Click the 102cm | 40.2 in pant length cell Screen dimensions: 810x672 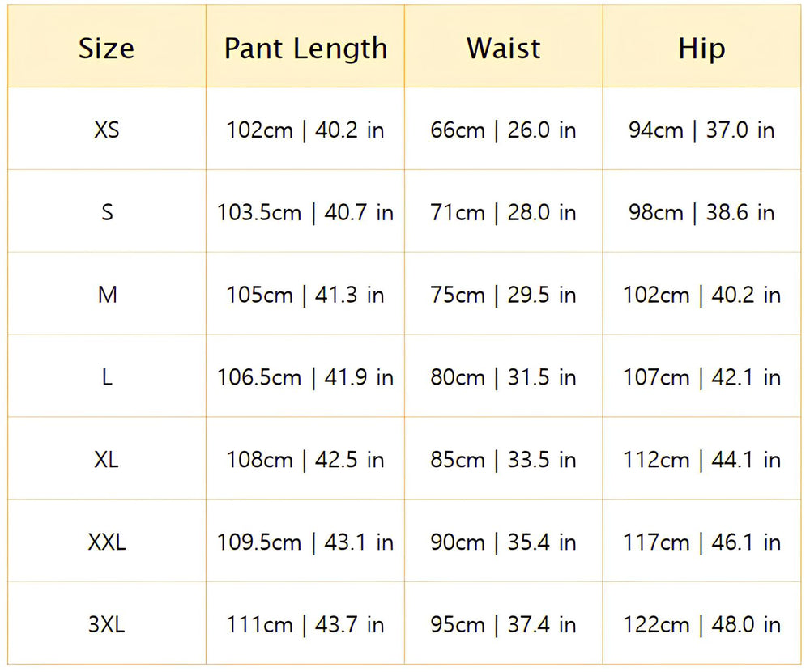(x=305, y=130)
